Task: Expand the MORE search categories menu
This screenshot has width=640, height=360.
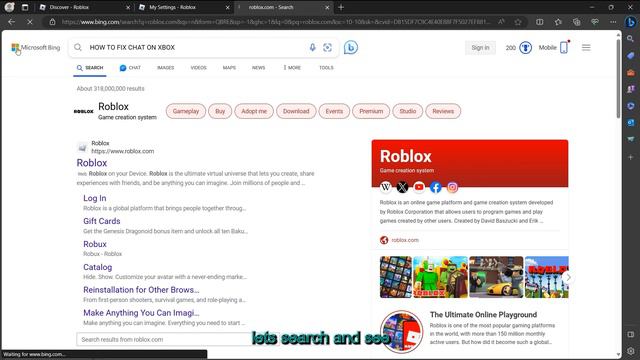Action: (292, 68)
